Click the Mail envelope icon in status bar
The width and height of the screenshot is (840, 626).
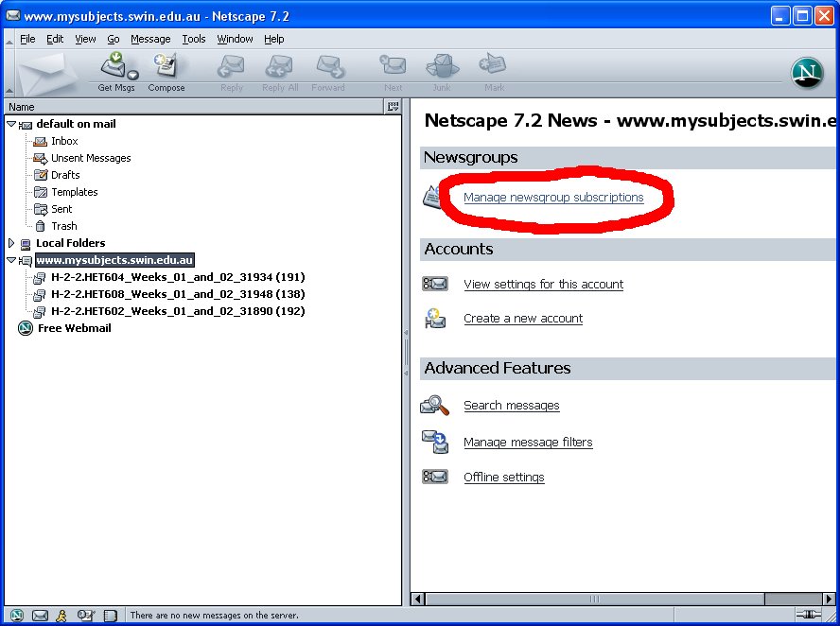pos(40,616)
